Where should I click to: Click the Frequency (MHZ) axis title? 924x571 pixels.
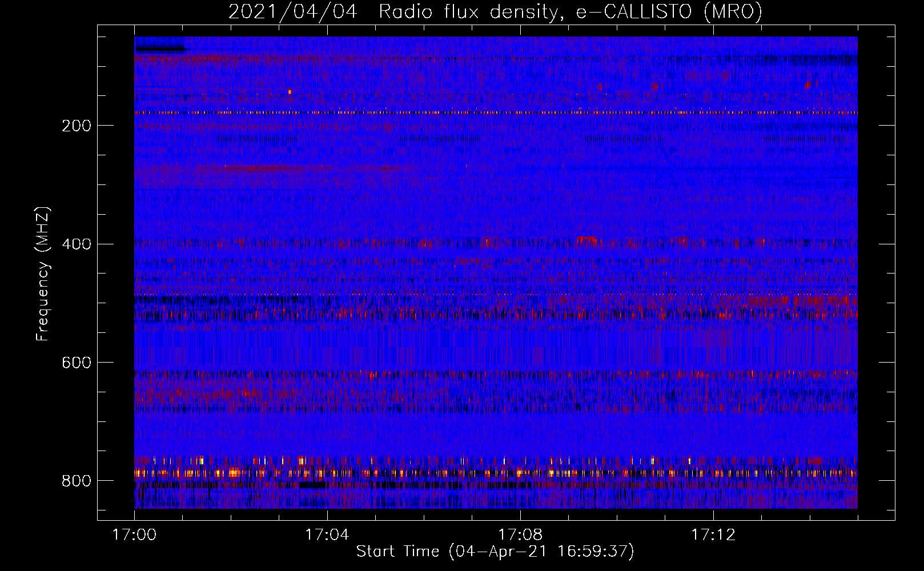43,274
